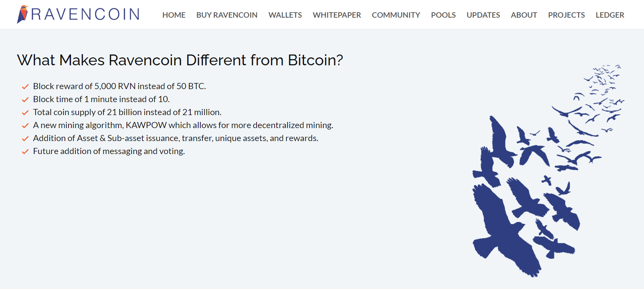The image size is (644, 289).
Task: Click the checkmark beside block time item
Action: [25, 100]
